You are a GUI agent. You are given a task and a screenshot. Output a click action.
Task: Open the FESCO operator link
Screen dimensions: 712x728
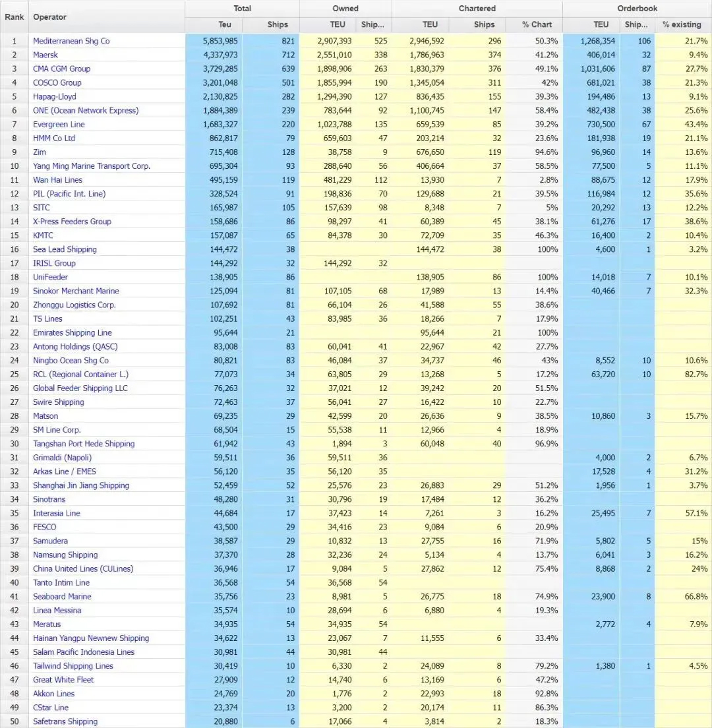[44, 527]
